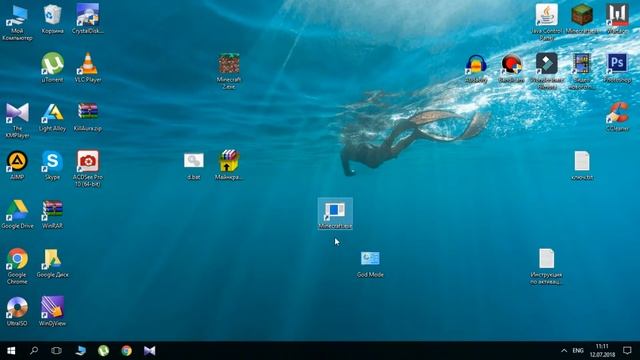Select the WinDjView desktop shortcut
This screenshot has height=360, width=640.
point(53,311)
